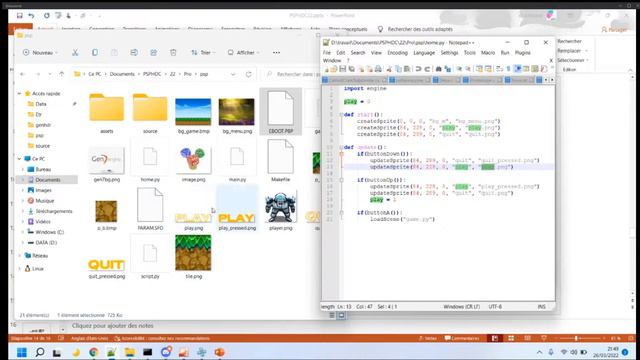Image resolution: width=640 pixels, height=360 pixels.
Task: Click the Undo icon in Notepad++ toolbar
Action: click(418, 69)
